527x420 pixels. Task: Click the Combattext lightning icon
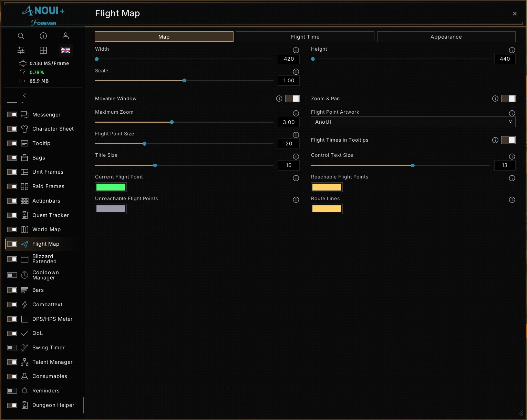[x=24, y=305]
